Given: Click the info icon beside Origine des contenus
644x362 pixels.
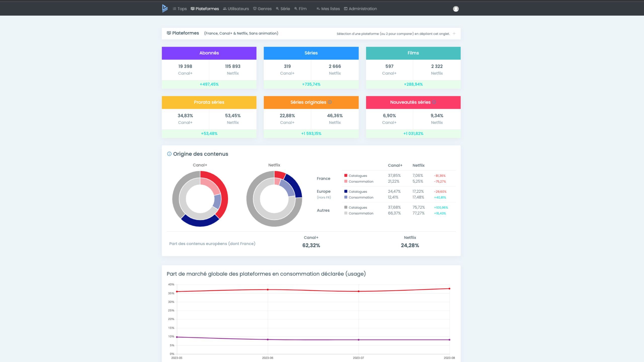Looking at the screenshot, I should click(169, 154).
